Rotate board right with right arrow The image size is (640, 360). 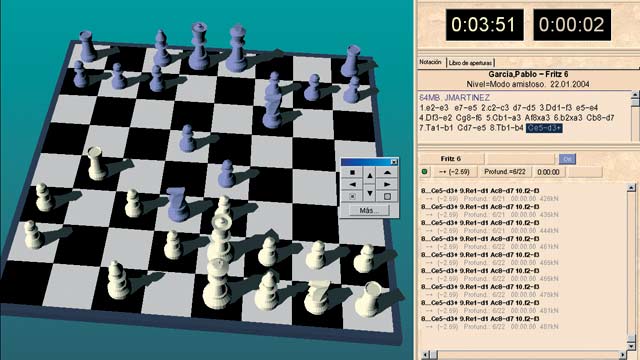pos(387,184)
